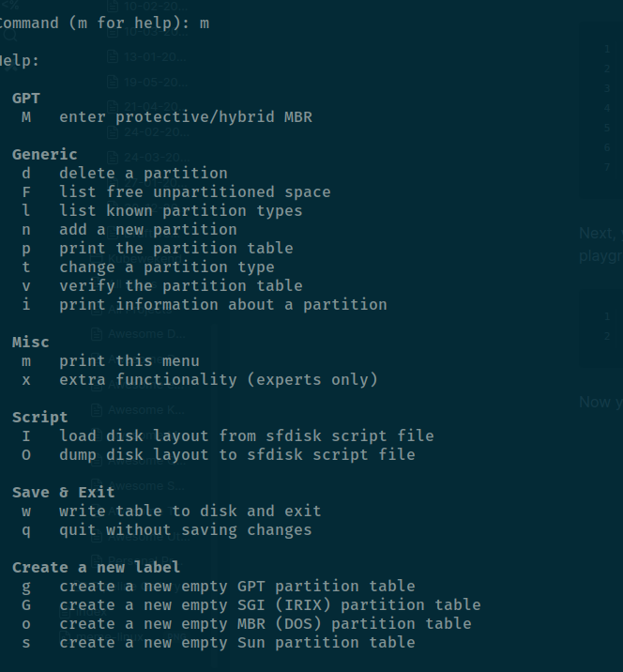The height and width of the screenshot is (672, 623).
Task: Click the faint search magnifier icon
Action: click(10, 35)
